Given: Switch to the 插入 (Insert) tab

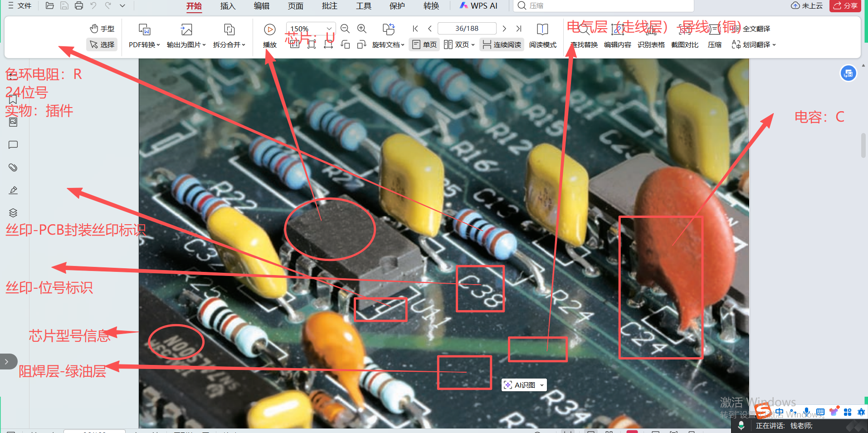Looking at the screenshot, I should (x=228, y=6).
